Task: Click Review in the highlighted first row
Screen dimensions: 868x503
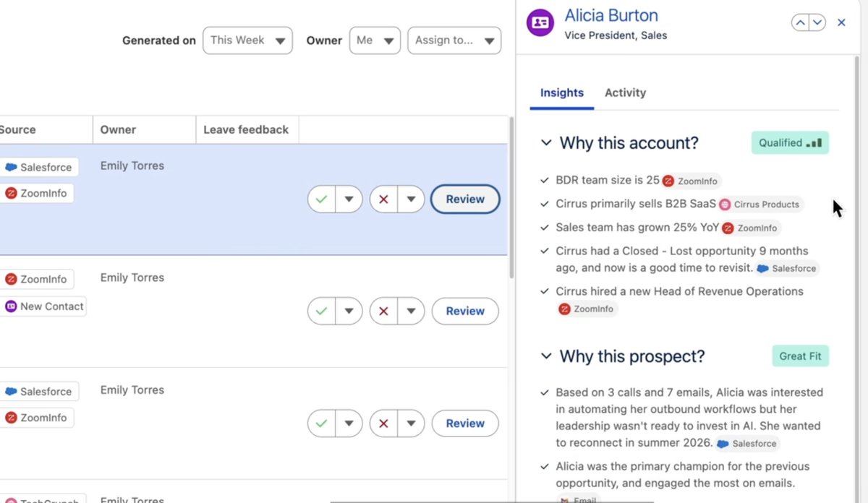Action: coord(465,199)
